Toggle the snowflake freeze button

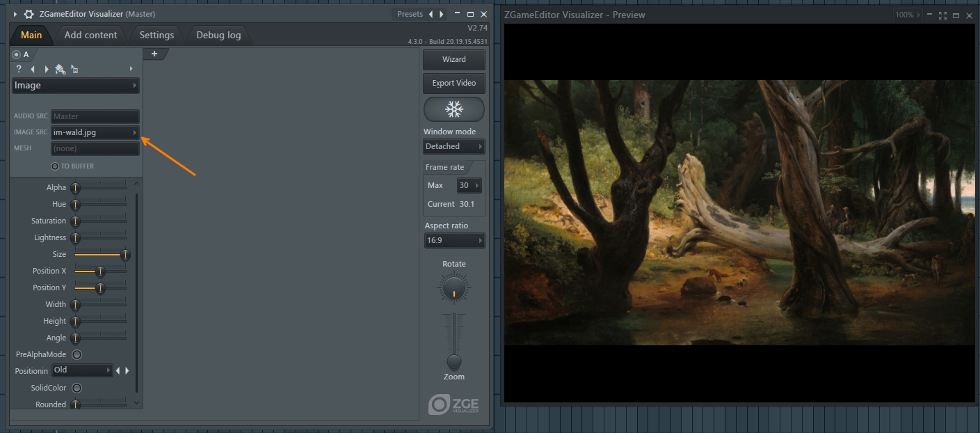click(454, 109)
